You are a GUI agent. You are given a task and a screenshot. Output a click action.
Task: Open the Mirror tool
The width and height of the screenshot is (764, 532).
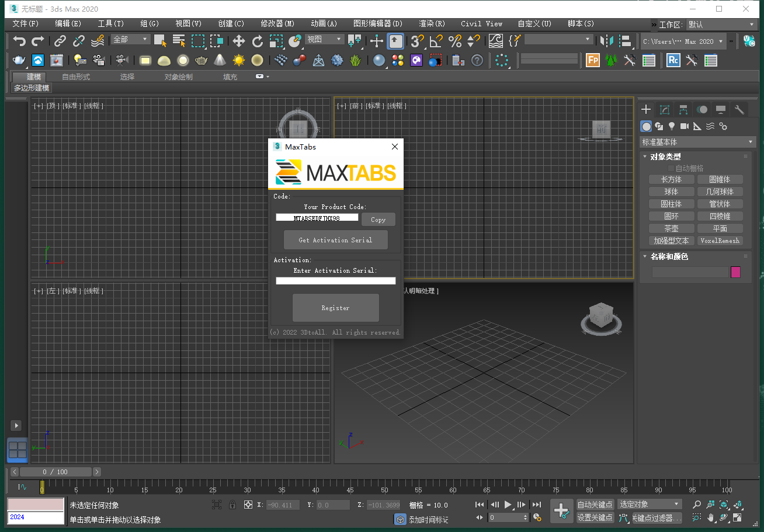coord(607,41)
